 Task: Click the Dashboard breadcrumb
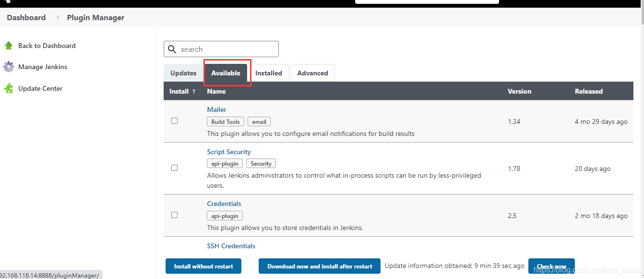[26, 17]
